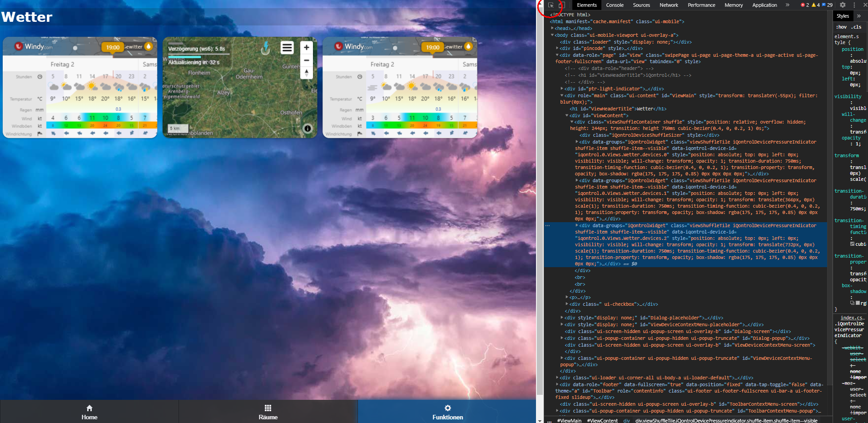The width and height of the screenshot is (868, 423).
Task: Open the ellipsis actions for selected node
Action: point(547,225)
